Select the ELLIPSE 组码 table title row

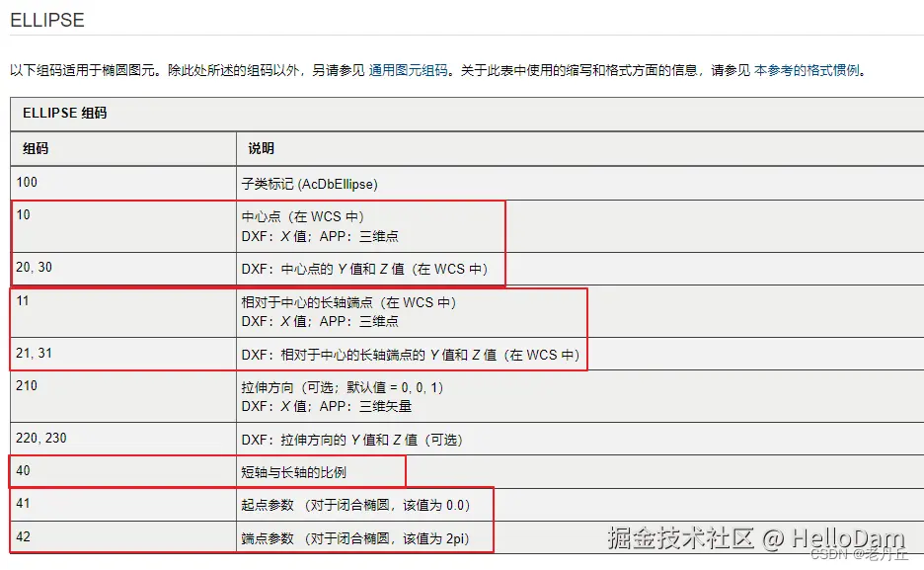[63, 113]
